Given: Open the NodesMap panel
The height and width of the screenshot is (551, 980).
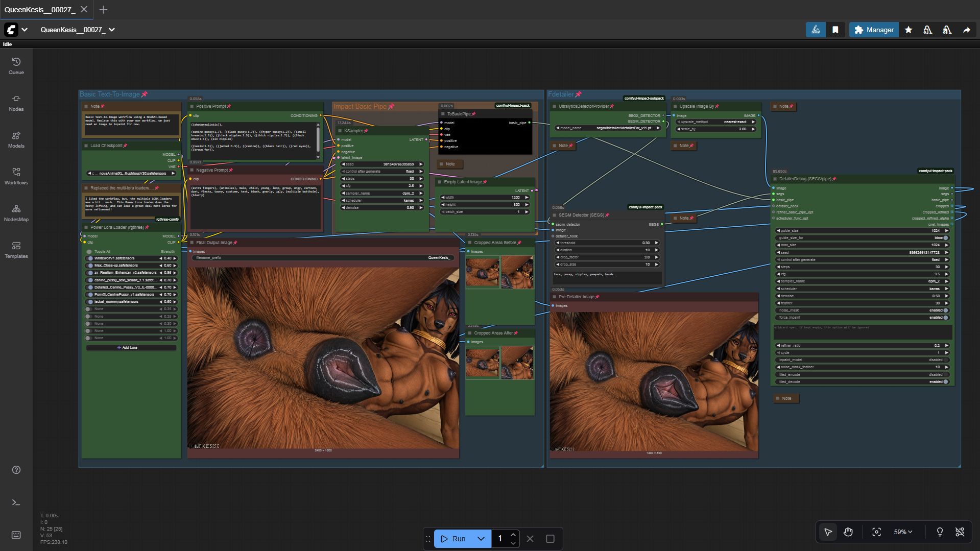Looking at the screenshot, I should coord(16,213).
